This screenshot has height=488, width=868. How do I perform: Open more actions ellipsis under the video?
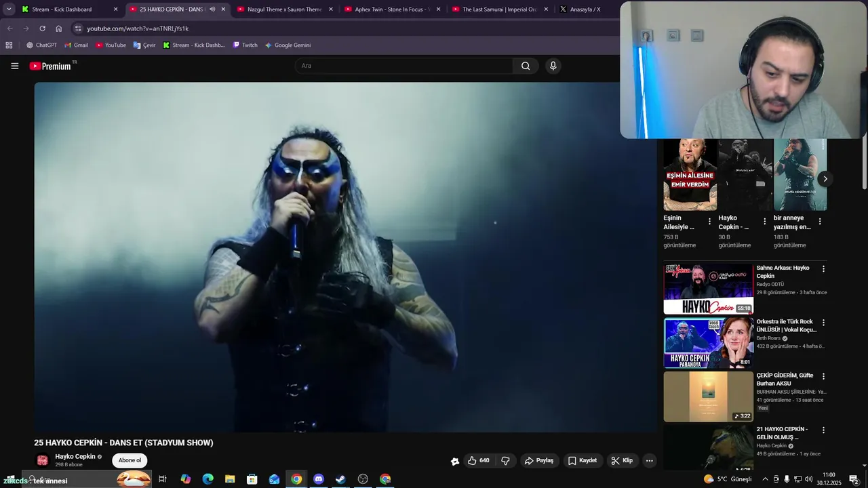(x=649, y=461)
